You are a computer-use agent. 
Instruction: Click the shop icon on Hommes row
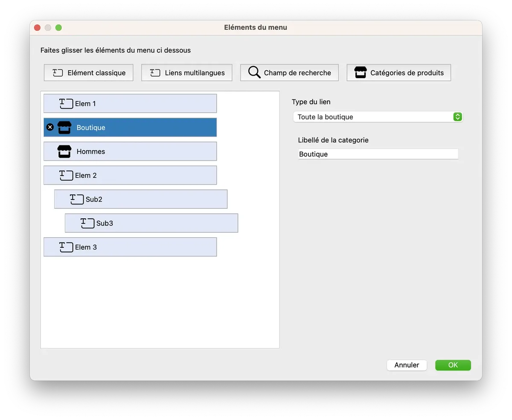tap(64, 151)
